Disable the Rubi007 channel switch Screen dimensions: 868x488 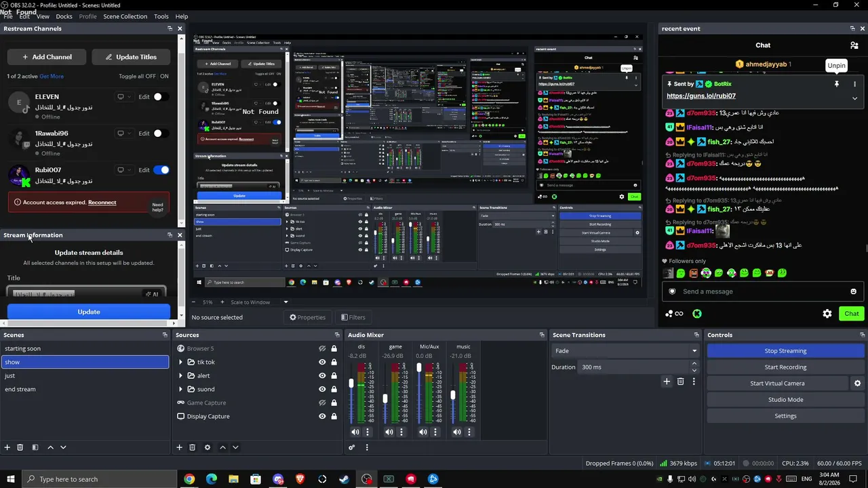pos(161,170)
